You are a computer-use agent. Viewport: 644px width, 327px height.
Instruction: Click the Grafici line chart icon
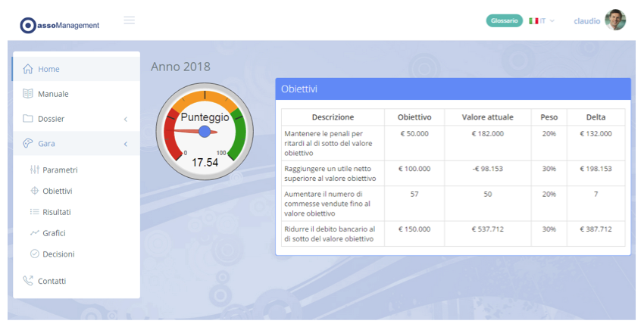click(x=35, y=232)
